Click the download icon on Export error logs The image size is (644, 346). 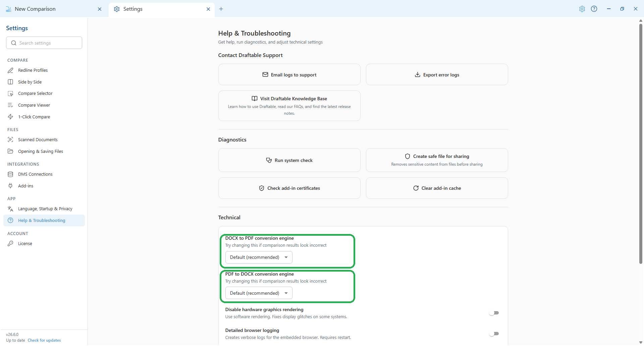click(418, 74)
